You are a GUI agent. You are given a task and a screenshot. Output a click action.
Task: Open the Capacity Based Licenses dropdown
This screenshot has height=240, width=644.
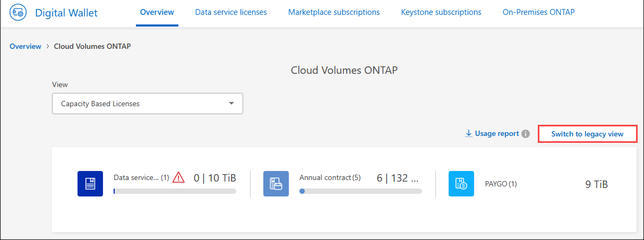[x=147, y=104]
